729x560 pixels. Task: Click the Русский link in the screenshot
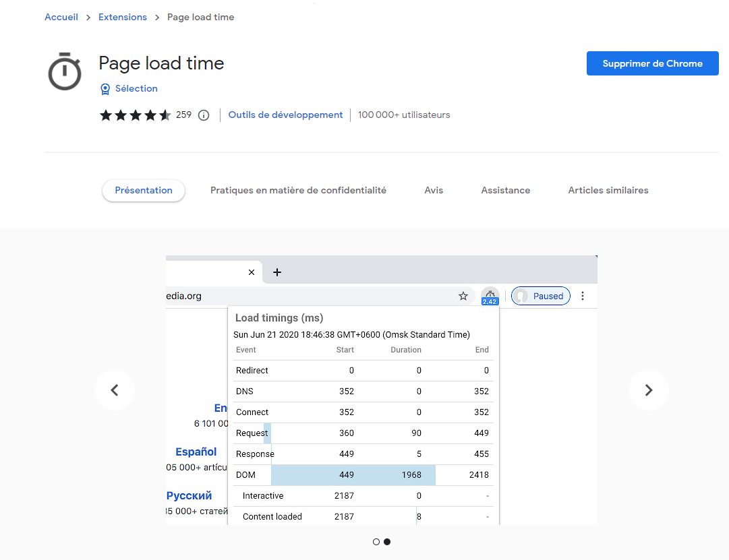pyautogui.click(x=189, y=495)
